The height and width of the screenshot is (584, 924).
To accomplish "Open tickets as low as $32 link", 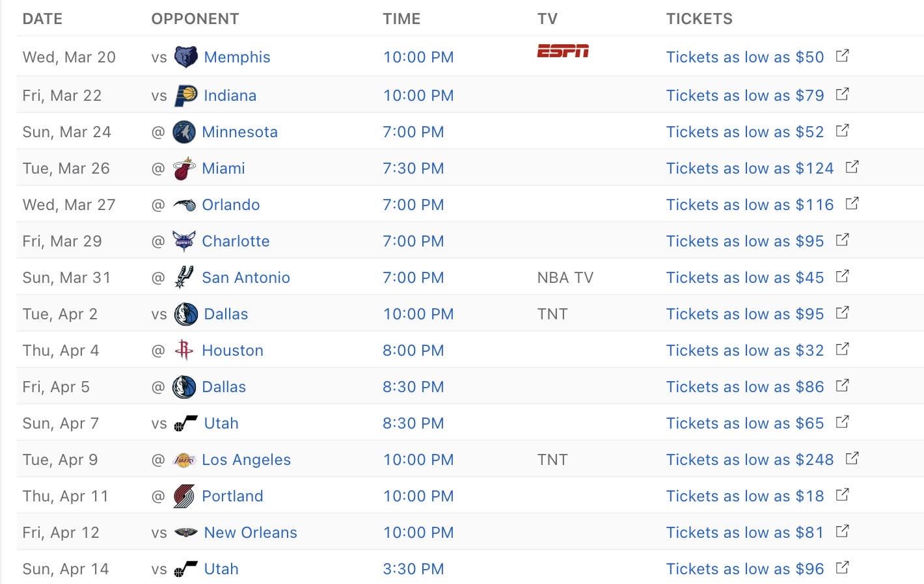I will coord(744,351).
